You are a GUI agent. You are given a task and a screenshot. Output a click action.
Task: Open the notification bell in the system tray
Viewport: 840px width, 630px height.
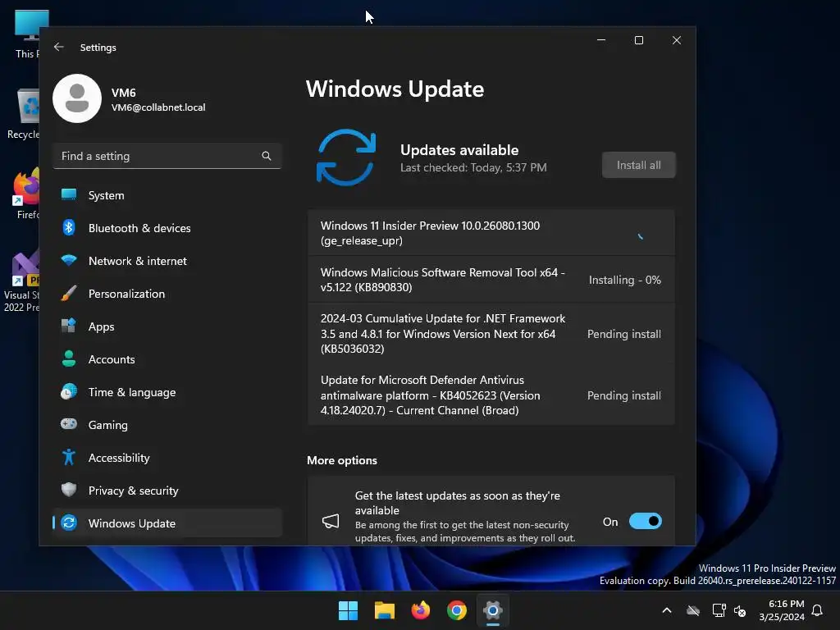tap(817, 610)
